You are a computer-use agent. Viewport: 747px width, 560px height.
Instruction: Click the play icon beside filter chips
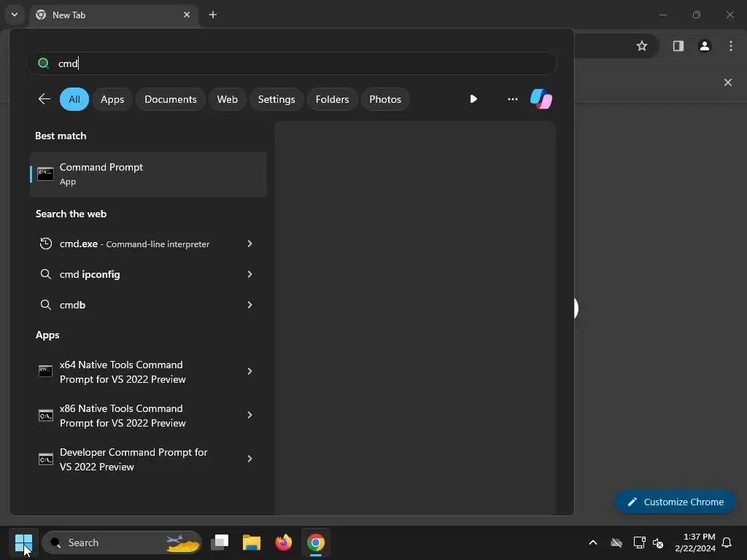pyautogui.click(x=473, y=99)
